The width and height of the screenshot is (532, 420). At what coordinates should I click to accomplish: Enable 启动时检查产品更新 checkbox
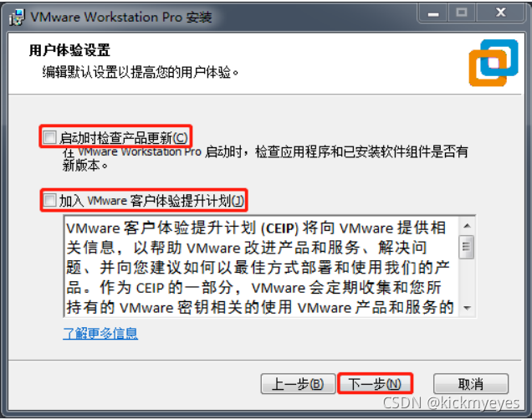pos(49,137)
